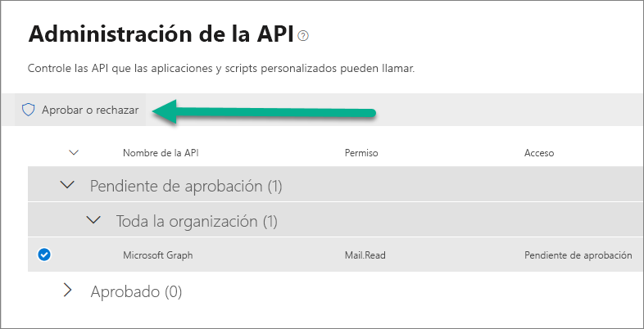Deselect the Microsoft Graph row checkbox
The height and width of the screenshot is (329, 644).
[44, 255]
